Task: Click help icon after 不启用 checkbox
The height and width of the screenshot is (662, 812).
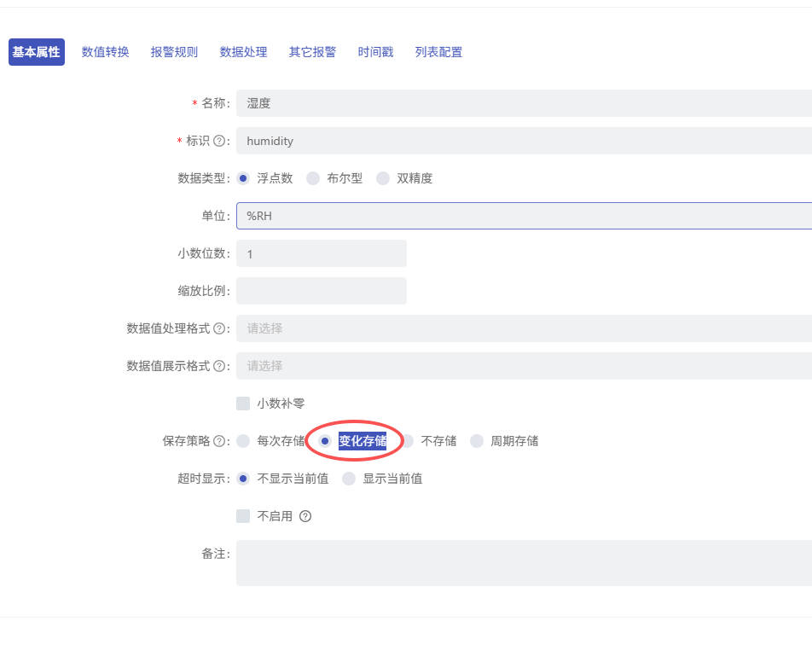Action: tap(305, 516)
